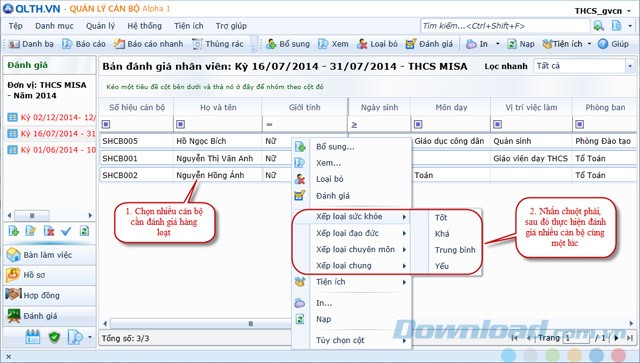Expand Xếp loại chuyên môn submenu

tap(351, 249)
